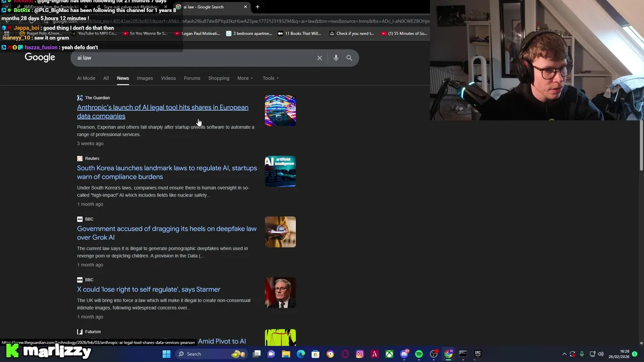
Task: Open the Adobe app icon on the taskbar
Action: [x=374, y=354]
